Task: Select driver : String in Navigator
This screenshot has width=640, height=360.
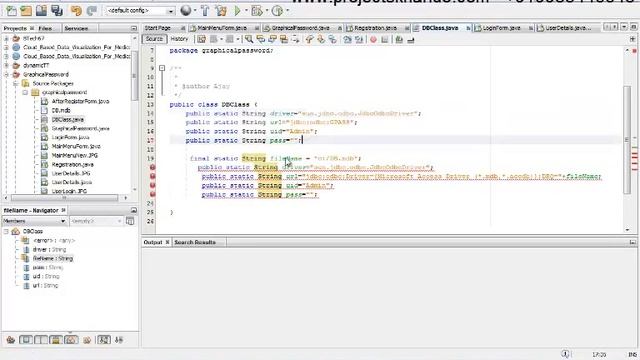Action: (49, 249)
